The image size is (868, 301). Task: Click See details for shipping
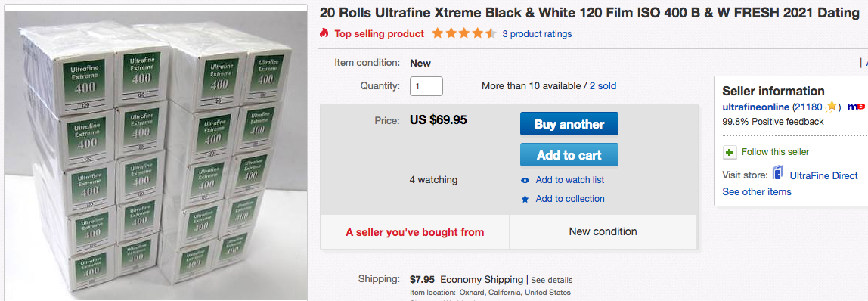pyautogui.click(x=551, y=280)
